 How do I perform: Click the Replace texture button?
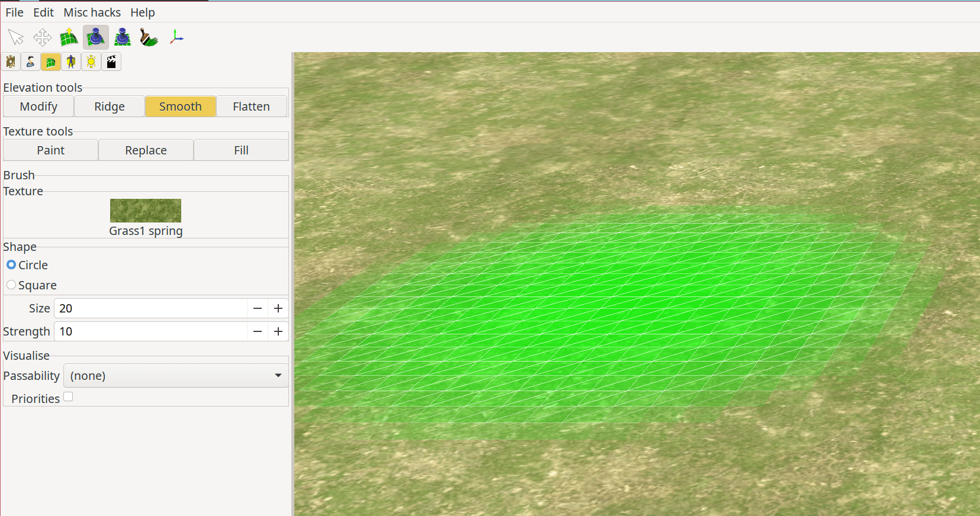146,150
